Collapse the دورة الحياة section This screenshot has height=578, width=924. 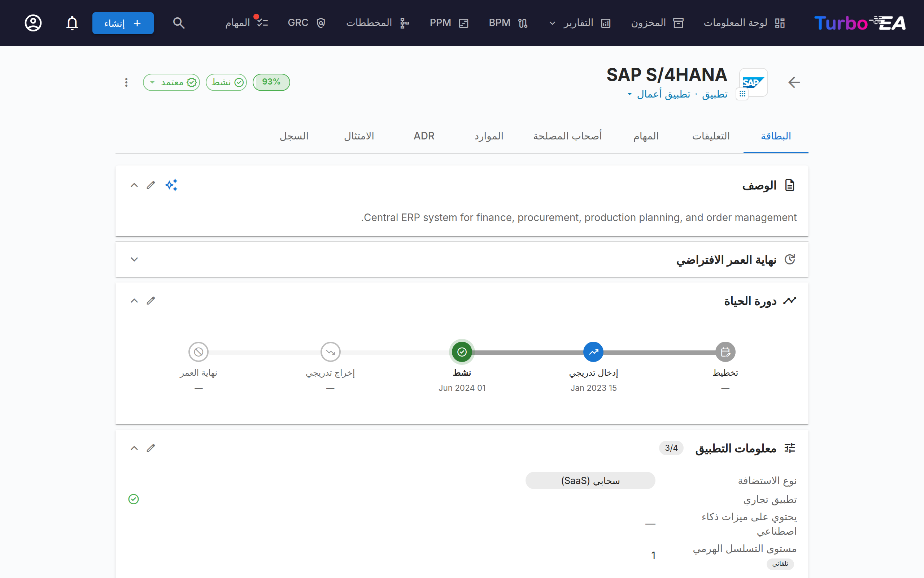pyautogui.click(x=134, y=301)
